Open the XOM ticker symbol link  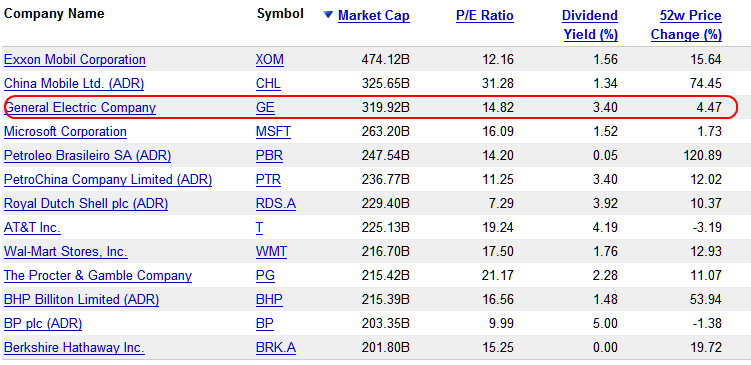pos(270,59)
